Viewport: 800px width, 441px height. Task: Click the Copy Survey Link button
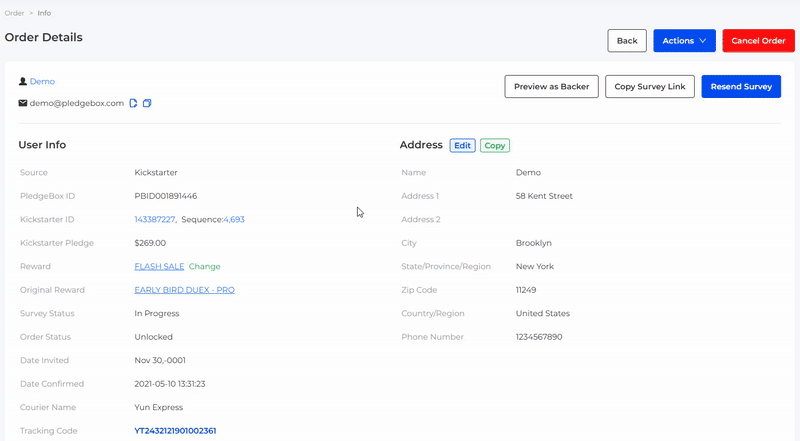(649, 87)
